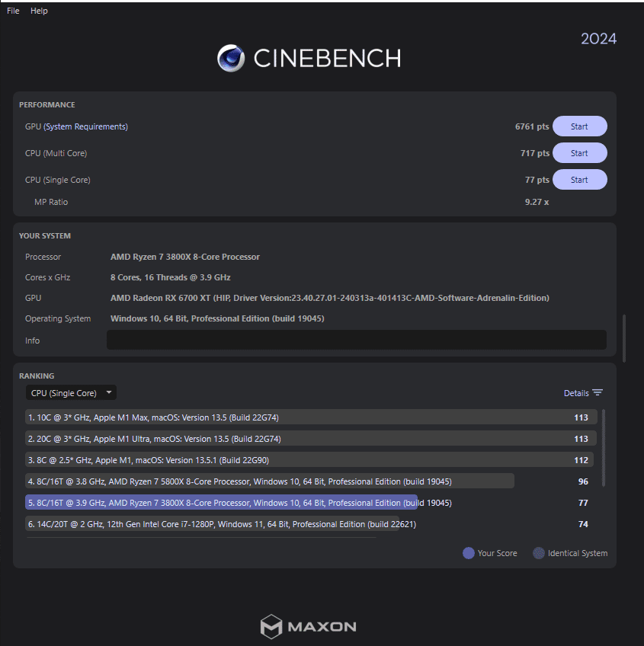This screenshot has height=646, width=644.
Task: Click the 717 pts multi core score
Action: (x=535, y=153)
